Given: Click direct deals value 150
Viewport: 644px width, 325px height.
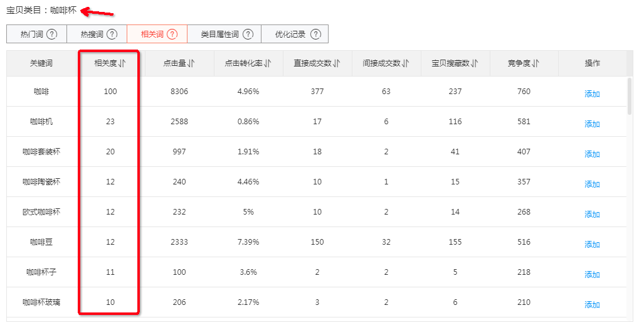Looking at the screenshot, I should (x=317, y=242).
